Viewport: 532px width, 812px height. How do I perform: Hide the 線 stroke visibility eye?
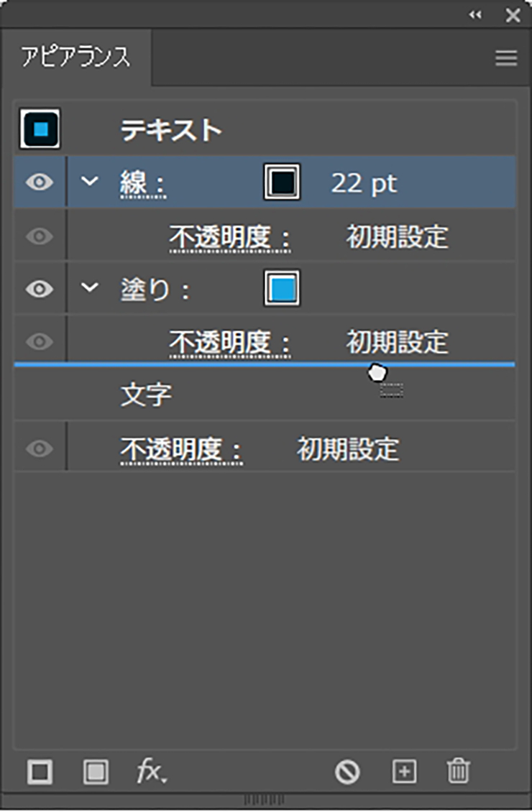coord(40,183)
